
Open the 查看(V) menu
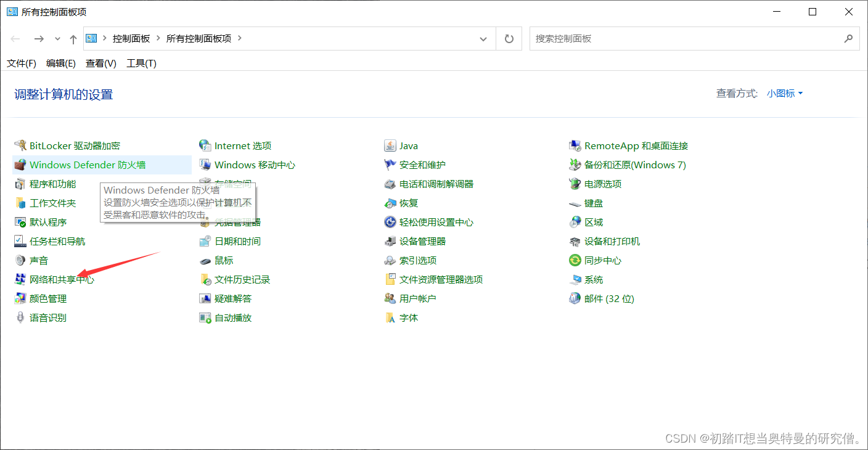pos(101,63)
